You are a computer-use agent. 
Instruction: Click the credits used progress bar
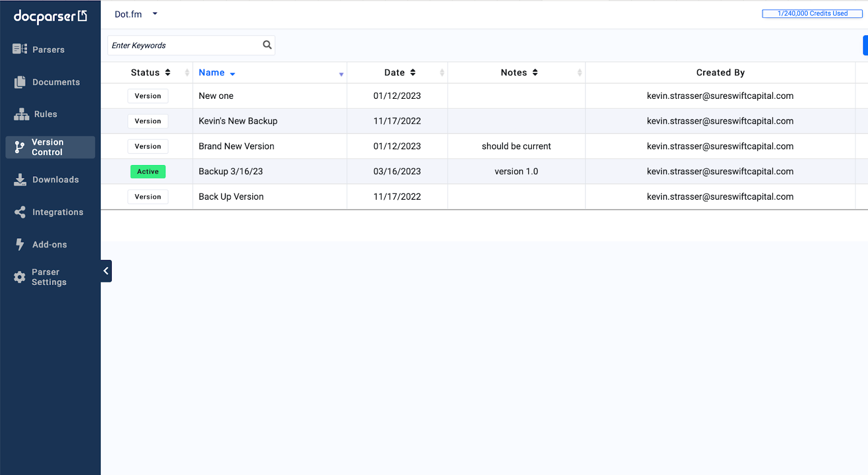point(812,14)
